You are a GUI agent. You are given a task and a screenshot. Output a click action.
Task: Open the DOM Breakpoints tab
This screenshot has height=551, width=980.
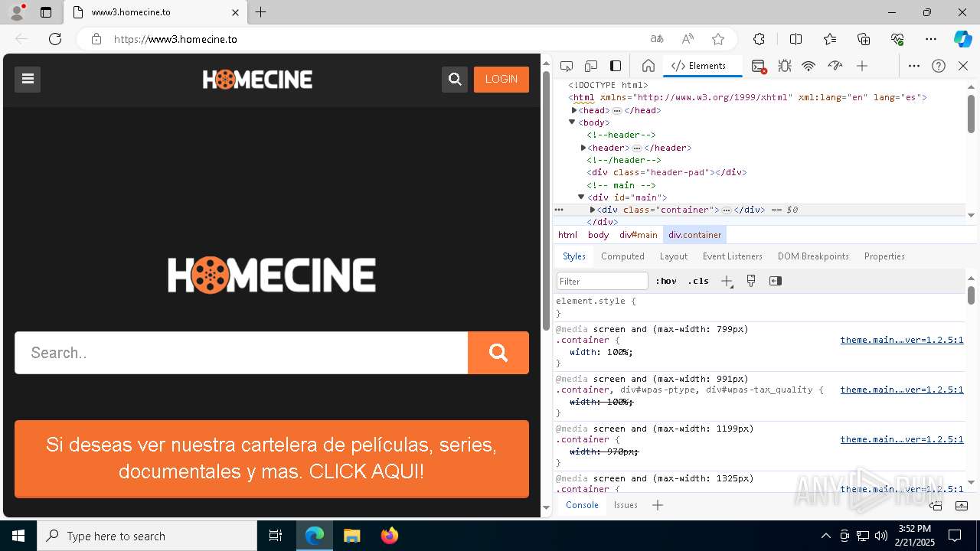click(x=813, y=256)
